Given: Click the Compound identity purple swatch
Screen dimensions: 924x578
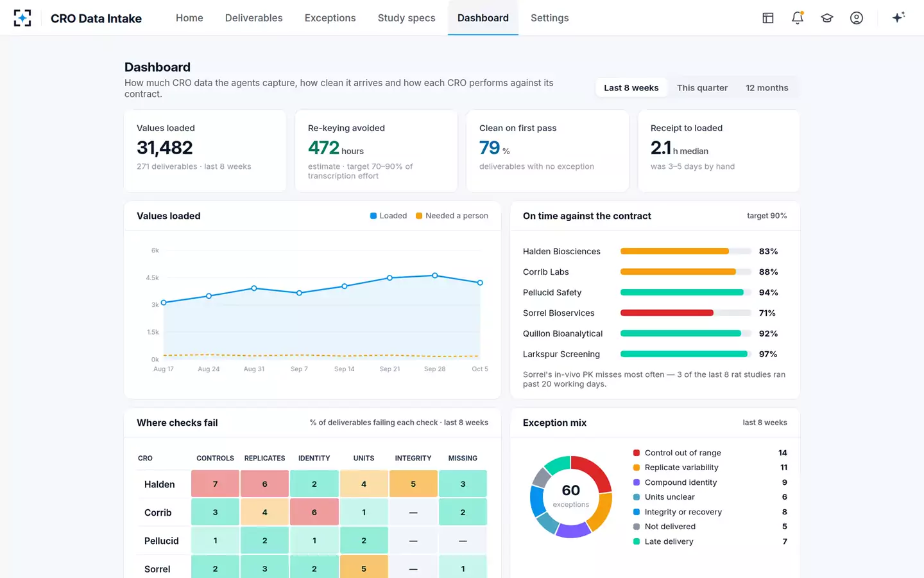Looking at the screenshot, I should tap(637, 482).
